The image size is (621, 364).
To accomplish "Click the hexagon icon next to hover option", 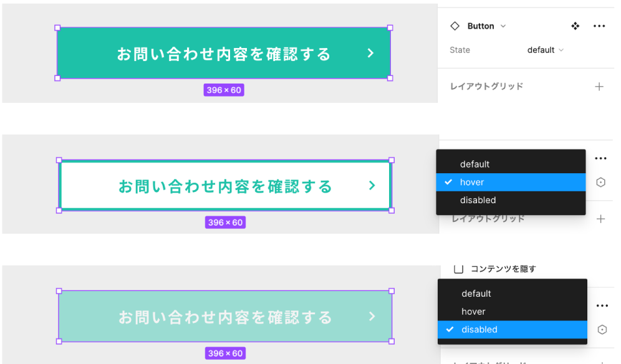I will (601, 182).
